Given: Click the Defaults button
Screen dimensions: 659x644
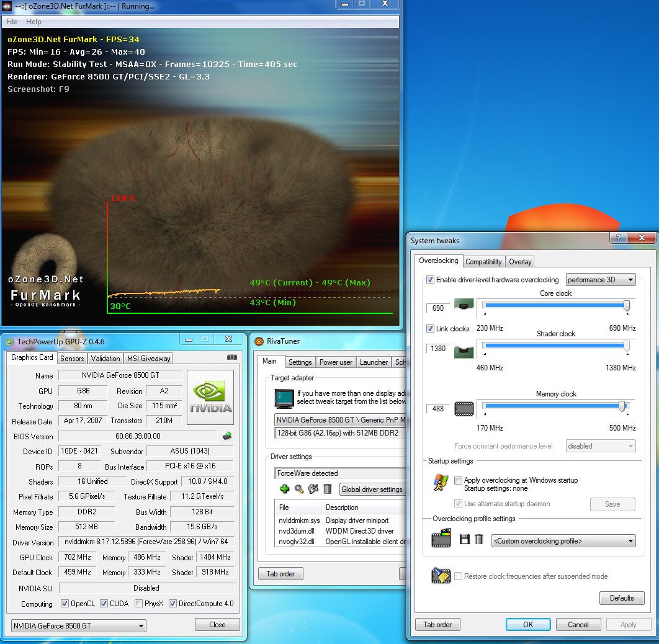Looking at the screenshot, I should coord(622,598).
